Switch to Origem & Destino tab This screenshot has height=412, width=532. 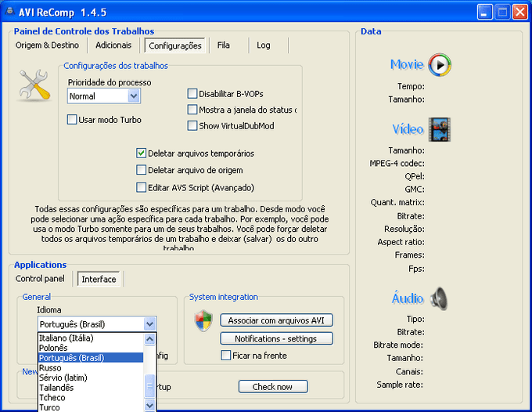(47, 45)
